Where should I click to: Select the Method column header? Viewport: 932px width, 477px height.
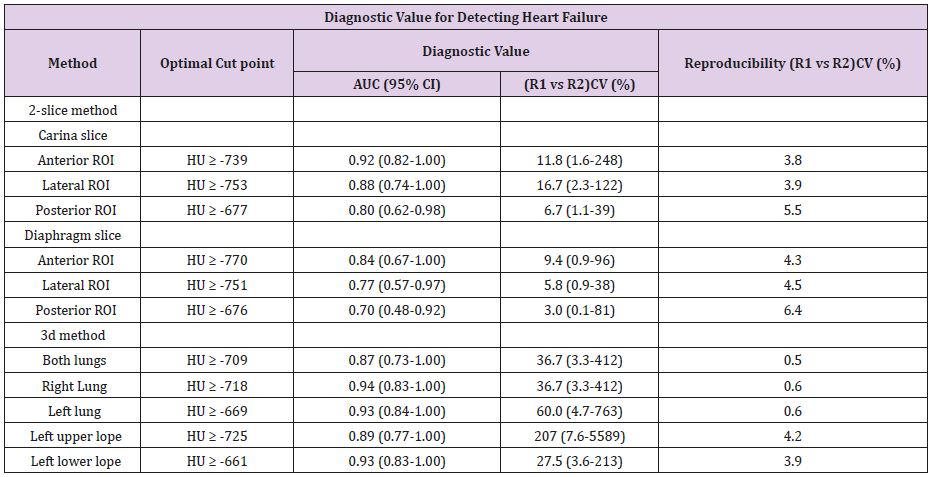coord(73,63)
